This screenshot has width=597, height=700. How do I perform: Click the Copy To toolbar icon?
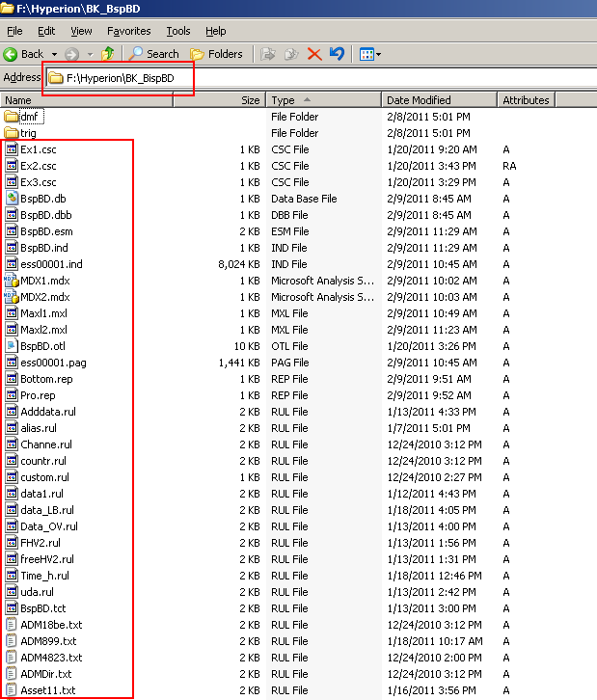291,54
